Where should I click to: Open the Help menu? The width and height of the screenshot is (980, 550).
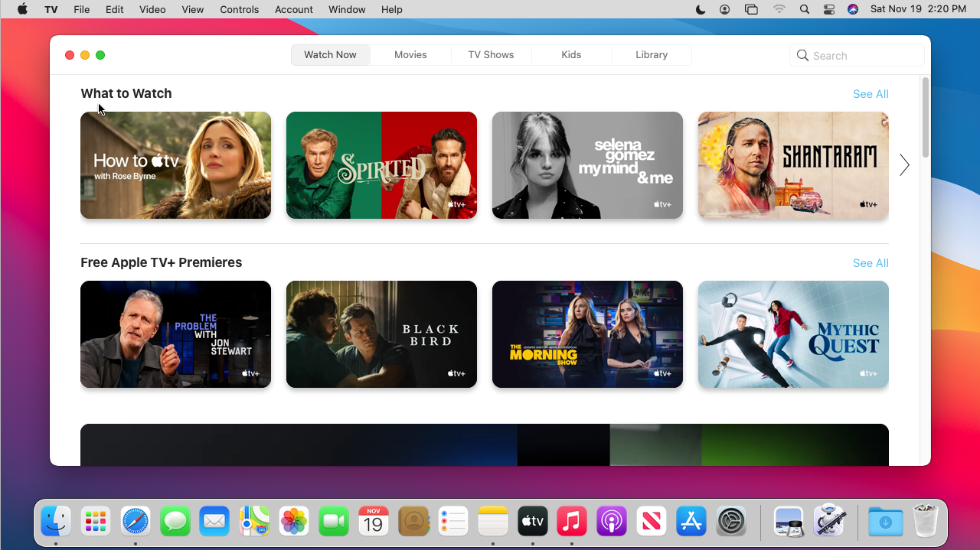pos(392,9)
